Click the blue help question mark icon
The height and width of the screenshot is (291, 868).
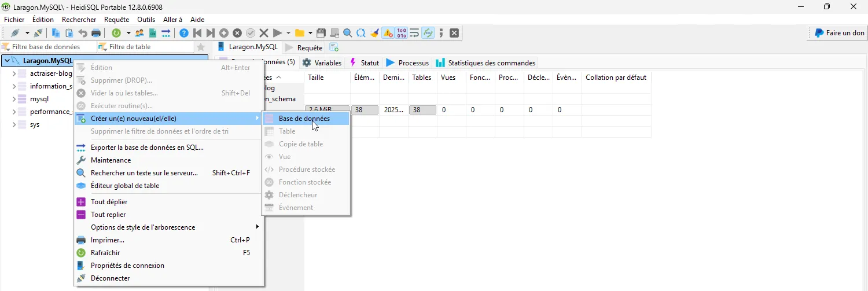point(184,33)
